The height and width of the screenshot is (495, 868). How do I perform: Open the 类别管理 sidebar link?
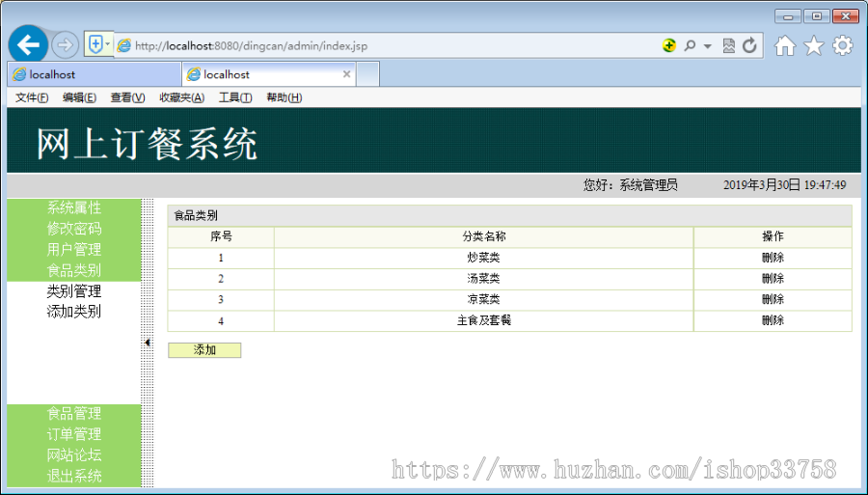[73, 290]
